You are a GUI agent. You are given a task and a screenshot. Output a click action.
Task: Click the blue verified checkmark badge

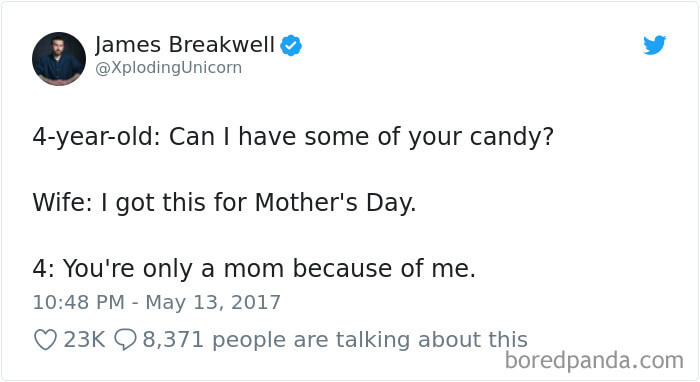tap(291, 46)
